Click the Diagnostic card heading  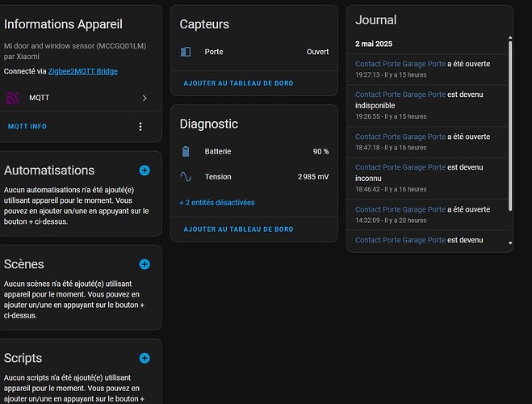[208, 124]
